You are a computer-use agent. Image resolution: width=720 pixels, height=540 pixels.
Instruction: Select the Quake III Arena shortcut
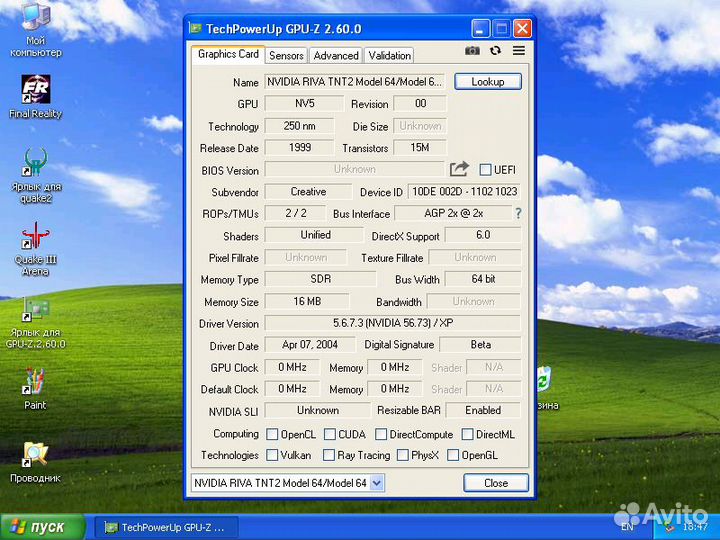(35, 248)
